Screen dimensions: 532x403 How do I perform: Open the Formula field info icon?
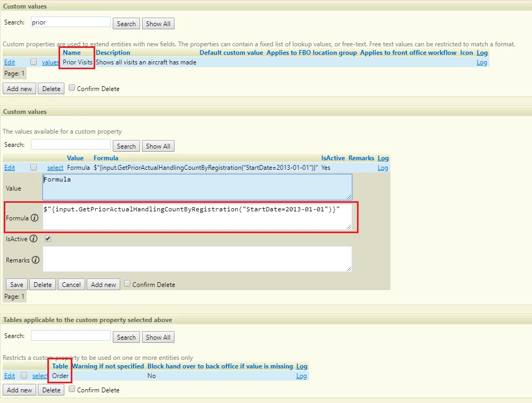click(35, 218)
